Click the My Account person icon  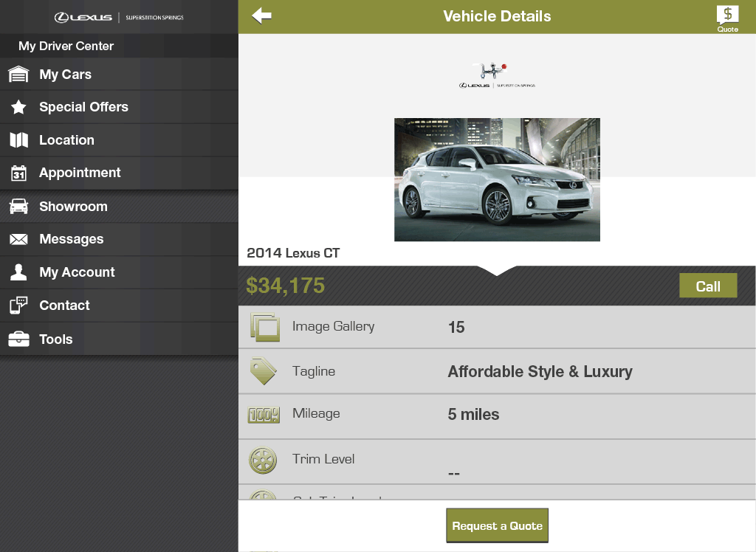18,272
